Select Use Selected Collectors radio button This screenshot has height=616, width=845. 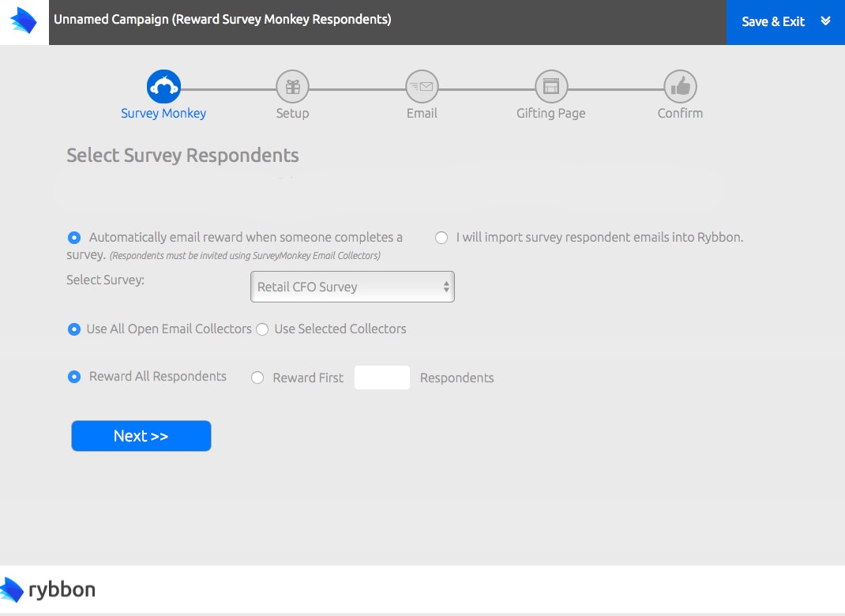pyautogui.click(x=262, y=329)
